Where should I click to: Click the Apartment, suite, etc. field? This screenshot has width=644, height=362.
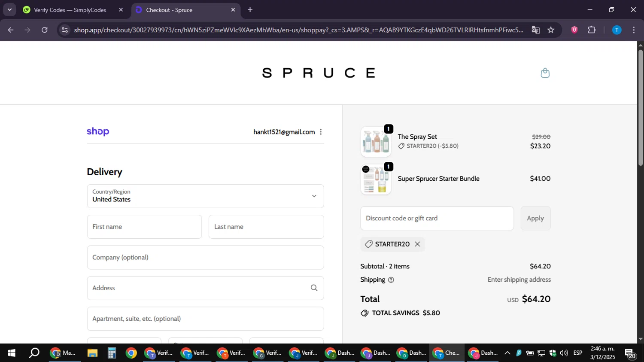tap(205, 319)
